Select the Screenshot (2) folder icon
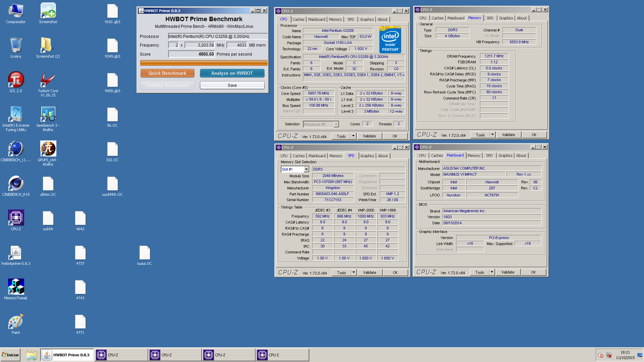This screenshot has height=362, width=644. click(48, 48)
